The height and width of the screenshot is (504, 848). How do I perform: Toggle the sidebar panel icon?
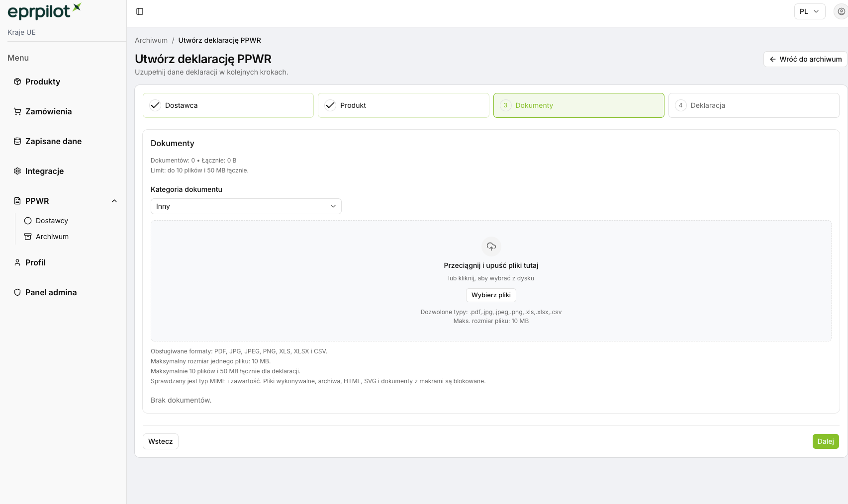[140, 11]
